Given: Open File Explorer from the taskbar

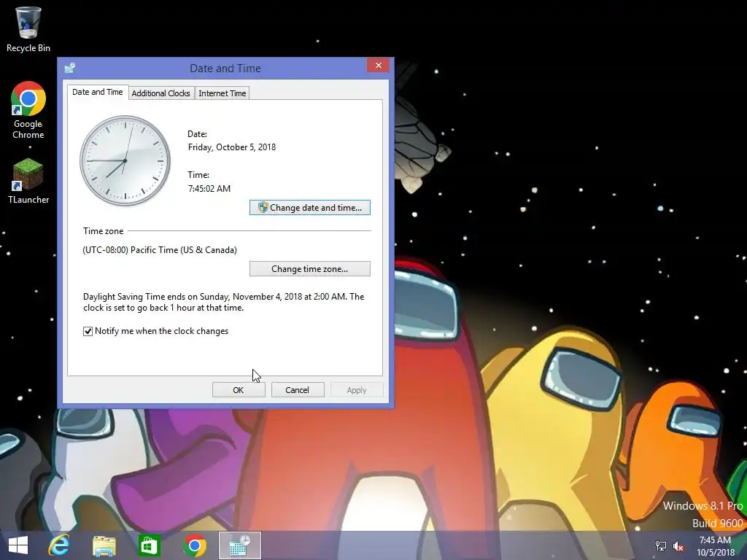Looking at the screenshot, I should 104,545.
